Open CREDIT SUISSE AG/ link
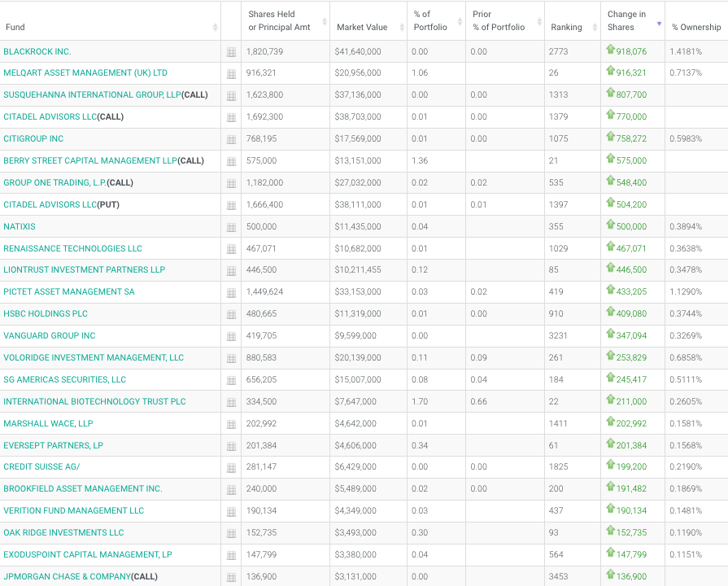This screenshot has height=586, width=728. (x=41, y=466)
